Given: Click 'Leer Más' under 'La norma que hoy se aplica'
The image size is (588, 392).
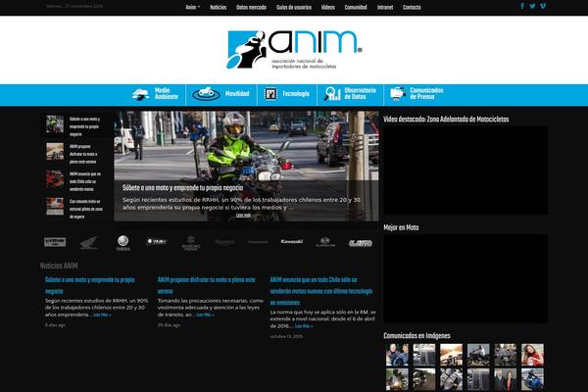Looking at the screenshot, I should pos(304,326).
